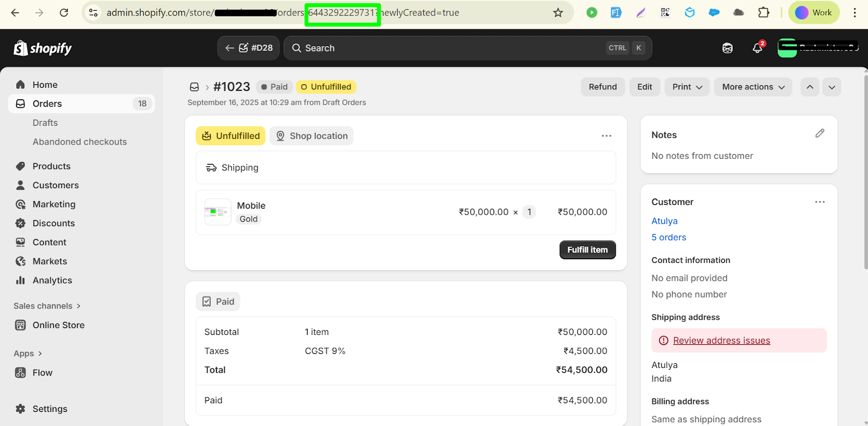
Task: Click the browser forward arrow
Action: [x=39, y=12]
